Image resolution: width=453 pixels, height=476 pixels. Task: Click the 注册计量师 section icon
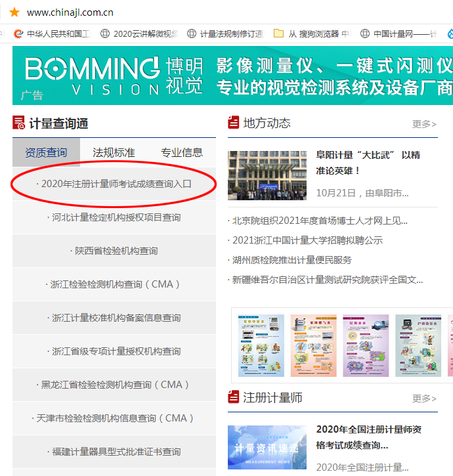pos(234,397)
